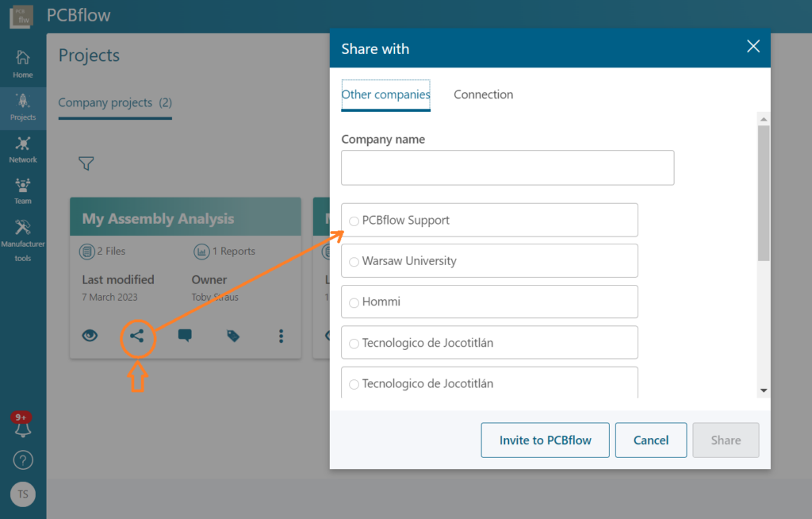Click the "Last modified" label
Image resolution: width=812 pixels, height=519 pixels.
coord(118,279)
